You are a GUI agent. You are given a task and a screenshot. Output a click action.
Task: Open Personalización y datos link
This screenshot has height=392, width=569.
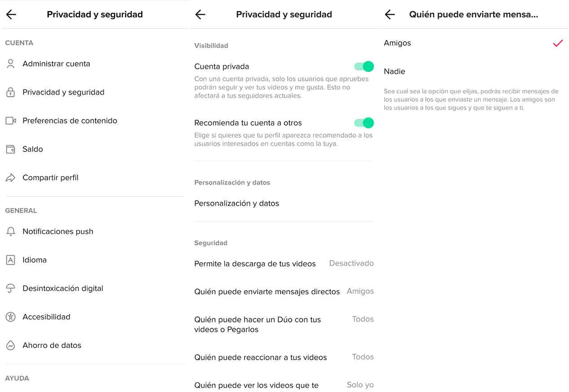[236, 204]
